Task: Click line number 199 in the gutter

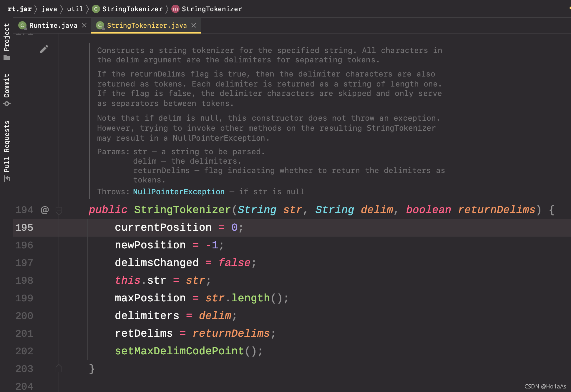Action: tap(24, 298)
